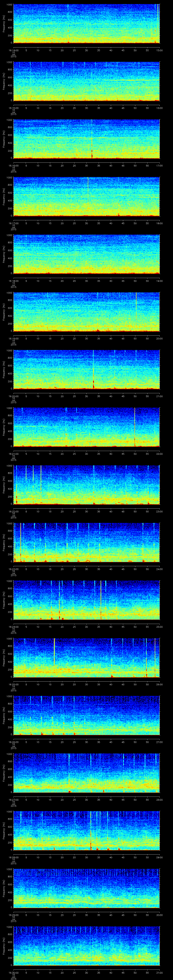The height and width of the screenshot is (980, 173).
Task: Click the bright spike near 59 seconds in the 16:14:00 panel
Action: coord(158,23)
